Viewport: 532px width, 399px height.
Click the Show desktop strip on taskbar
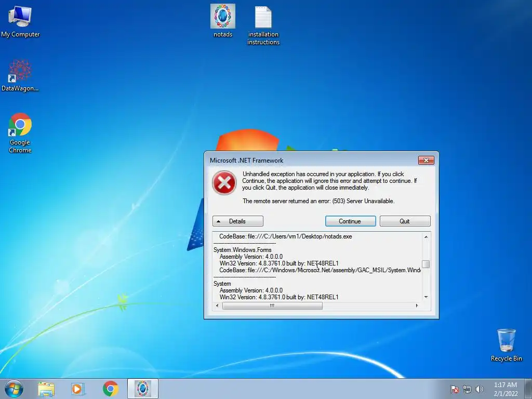click(x=528, y=389)
